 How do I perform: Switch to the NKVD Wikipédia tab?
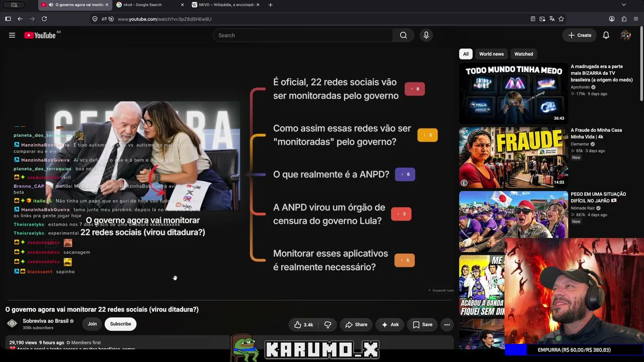pos(226,5)
